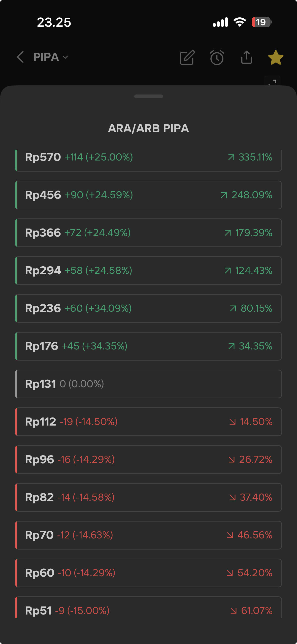Tap the sheet drag handle

(x=148, y=96)
